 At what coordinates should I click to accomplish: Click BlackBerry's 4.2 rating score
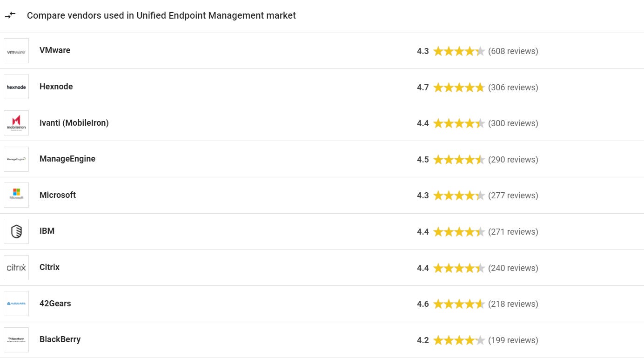pos(423,340)
